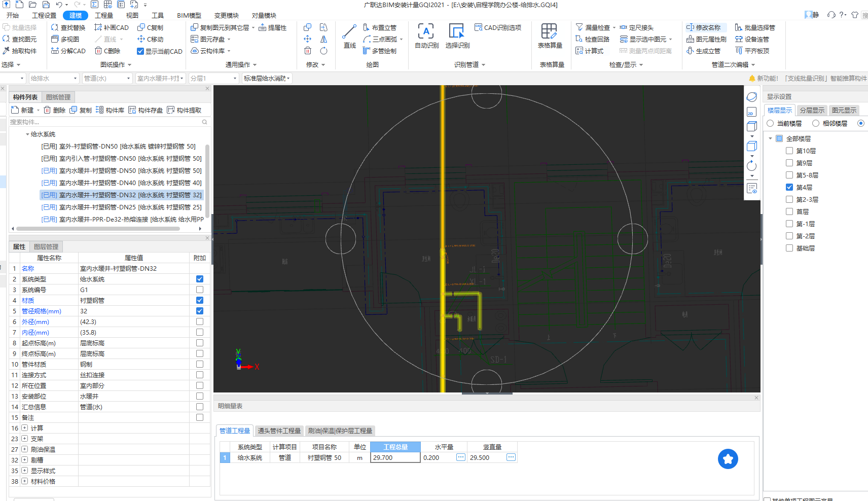
Task: Uncheck the 第4层 floor checkbox
Action: tap(789, 187)
